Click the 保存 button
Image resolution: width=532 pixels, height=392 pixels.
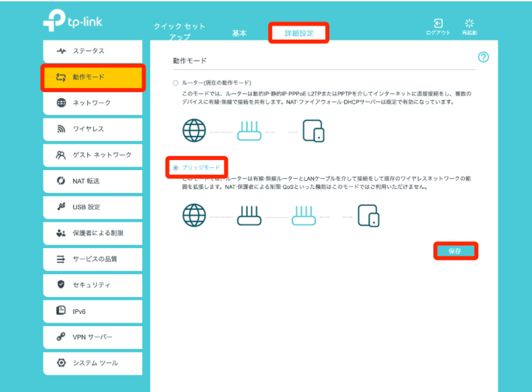pyautogui.click(x=455, y=250)
